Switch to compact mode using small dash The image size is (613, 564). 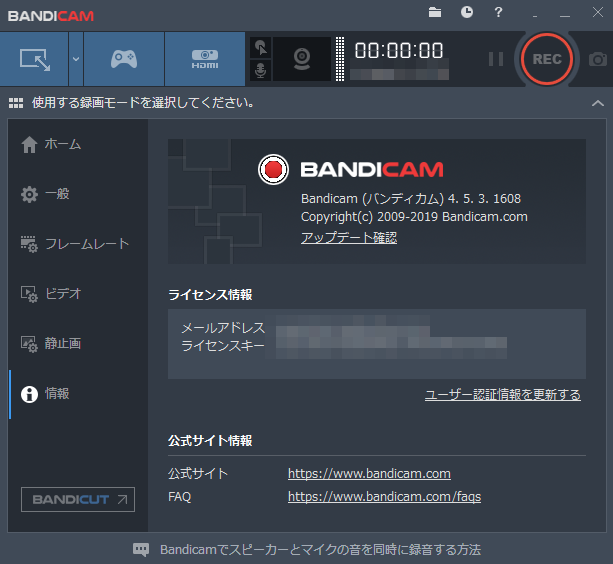coord(535,15)
